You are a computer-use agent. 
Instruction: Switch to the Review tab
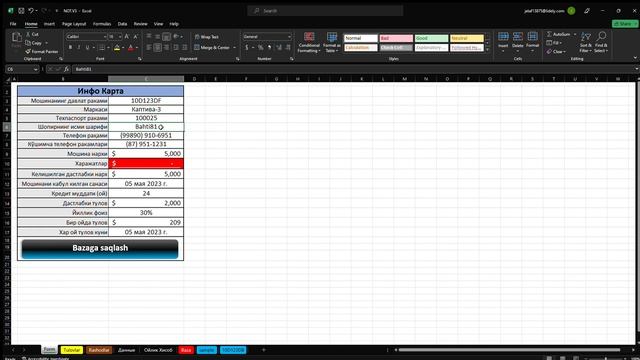click(x=140, y=24)
